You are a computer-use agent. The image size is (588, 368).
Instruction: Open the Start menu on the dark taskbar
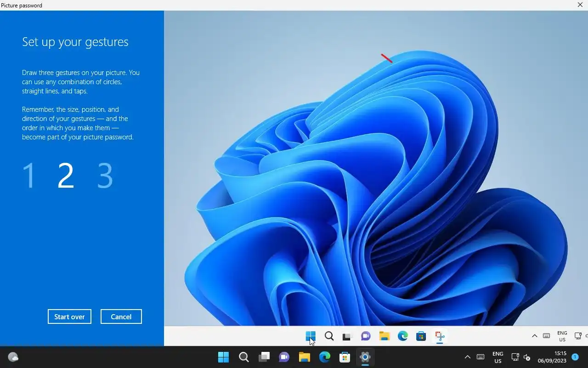[x=224, y=357]
